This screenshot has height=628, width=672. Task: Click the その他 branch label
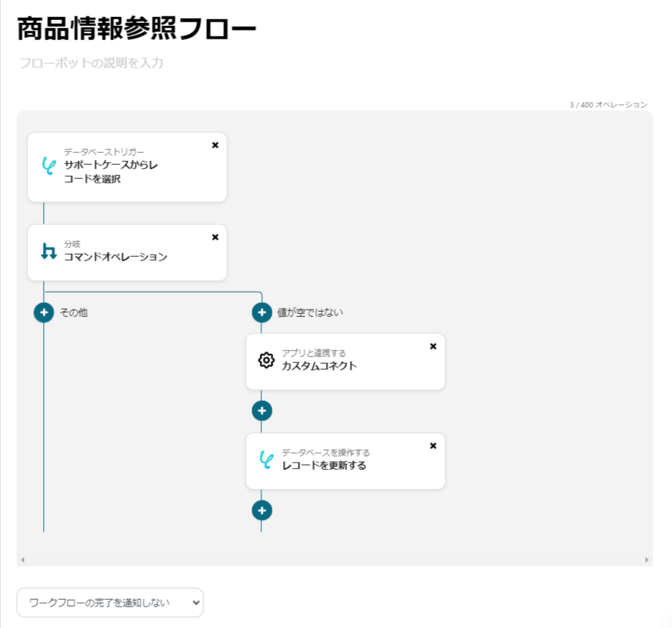click(x=74, y=313)
